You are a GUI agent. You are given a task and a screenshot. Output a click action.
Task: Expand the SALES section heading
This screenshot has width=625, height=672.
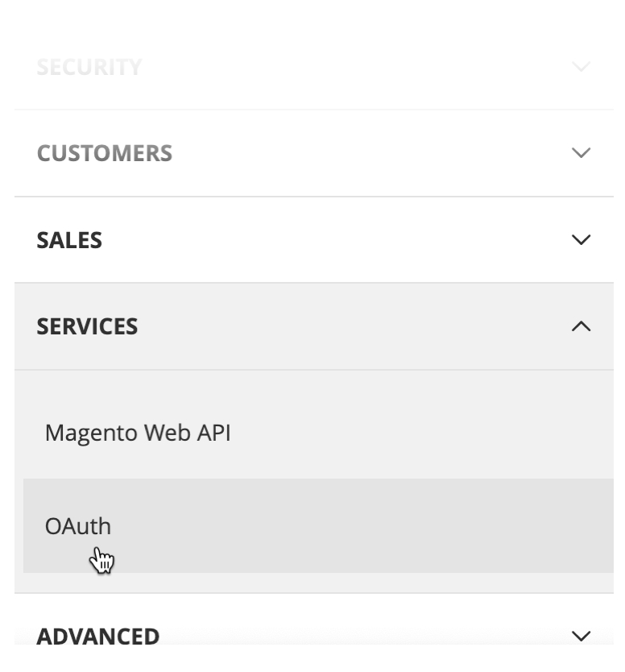pyautogui.click(x=69, y=240)
